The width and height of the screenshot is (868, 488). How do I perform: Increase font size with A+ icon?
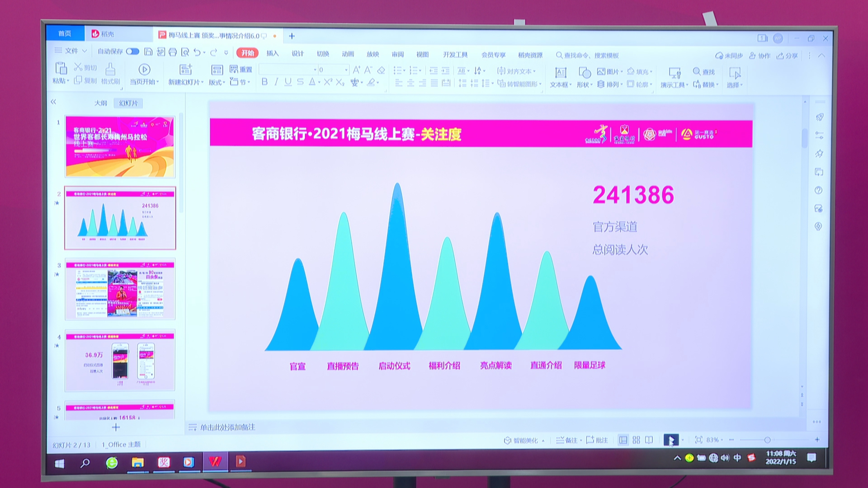(x=356, y=70)
